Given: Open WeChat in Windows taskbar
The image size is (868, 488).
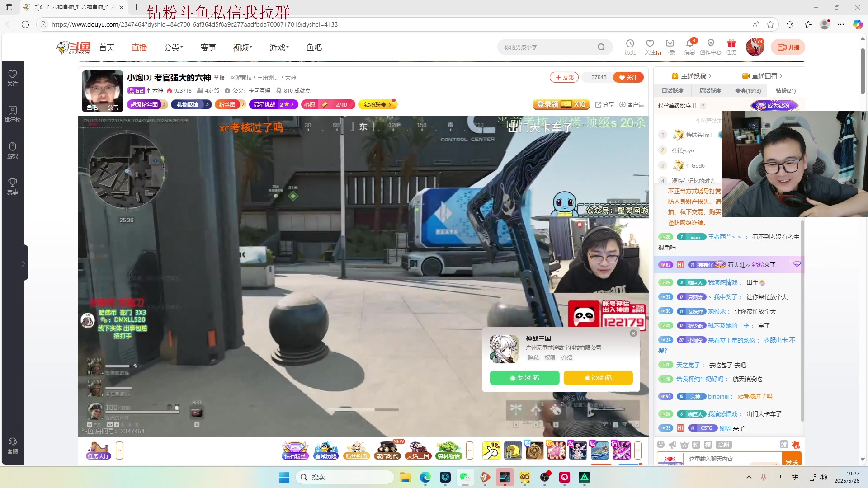Looking at the screenshot, I should point(465,477).
